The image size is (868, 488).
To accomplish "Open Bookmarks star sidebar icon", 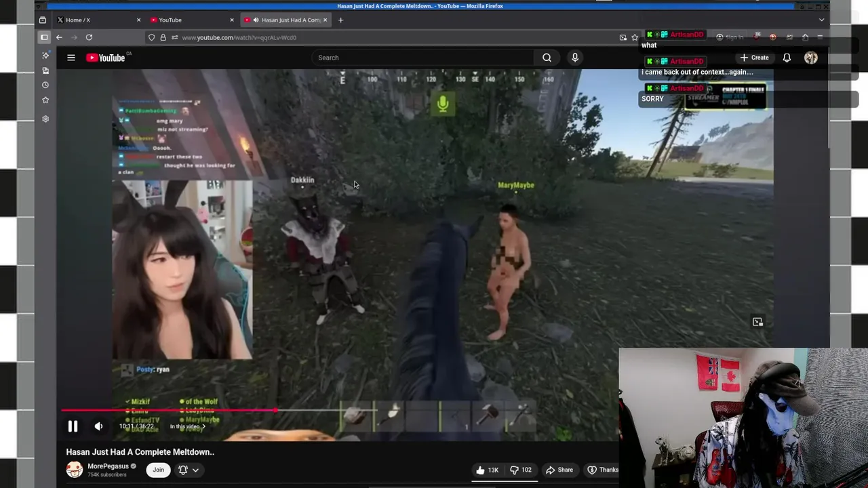I will [x=45, y=100].
